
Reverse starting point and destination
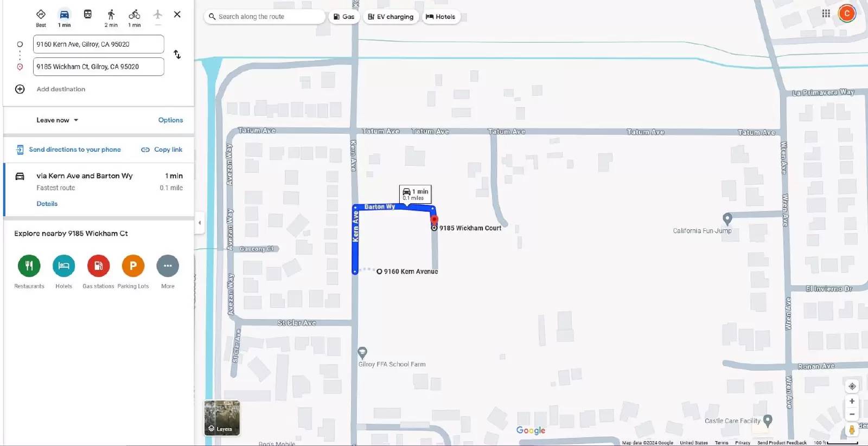tap(177, 55)
